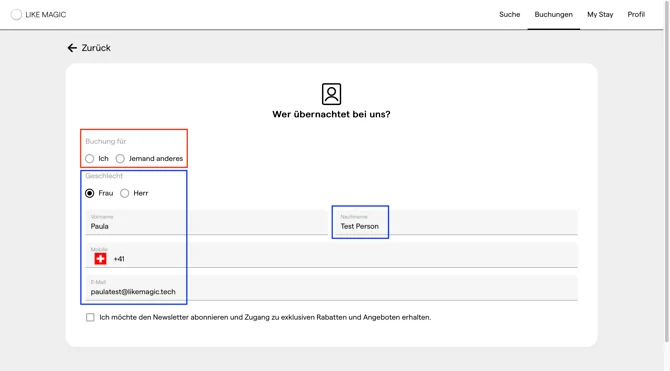670x371 pixels.
Task: Click the back arrow icon
Action: point(72,48)
